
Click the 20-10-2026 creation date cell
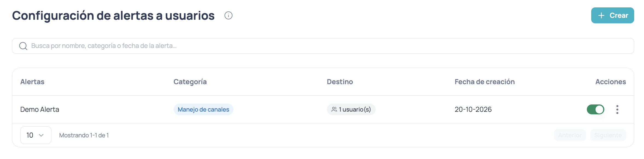pos(473,109)
